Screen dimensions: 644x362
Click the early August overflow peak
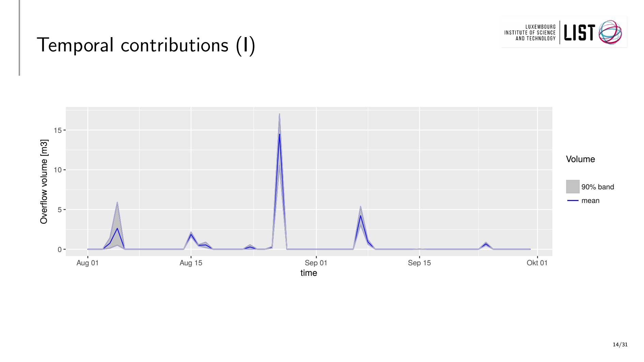click(x=117, y=228)
